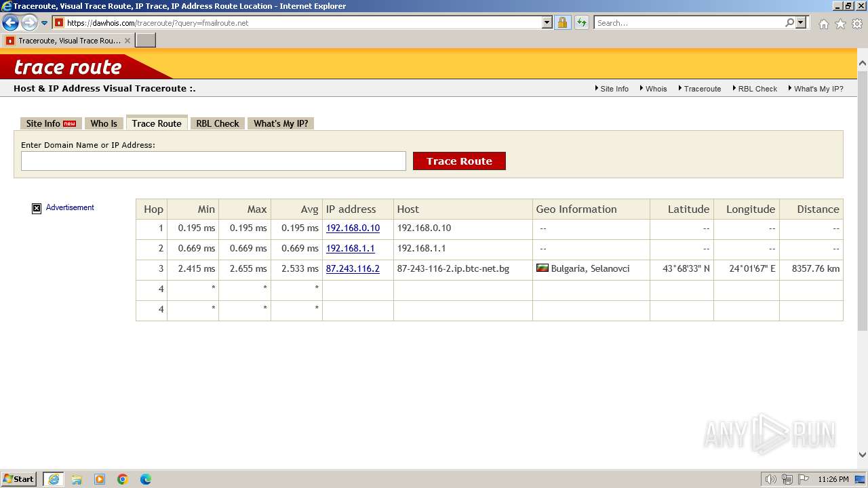Switch to the Site Info tab
The height and width of the screenshot is (488, 868).
(x=51, y=123)
